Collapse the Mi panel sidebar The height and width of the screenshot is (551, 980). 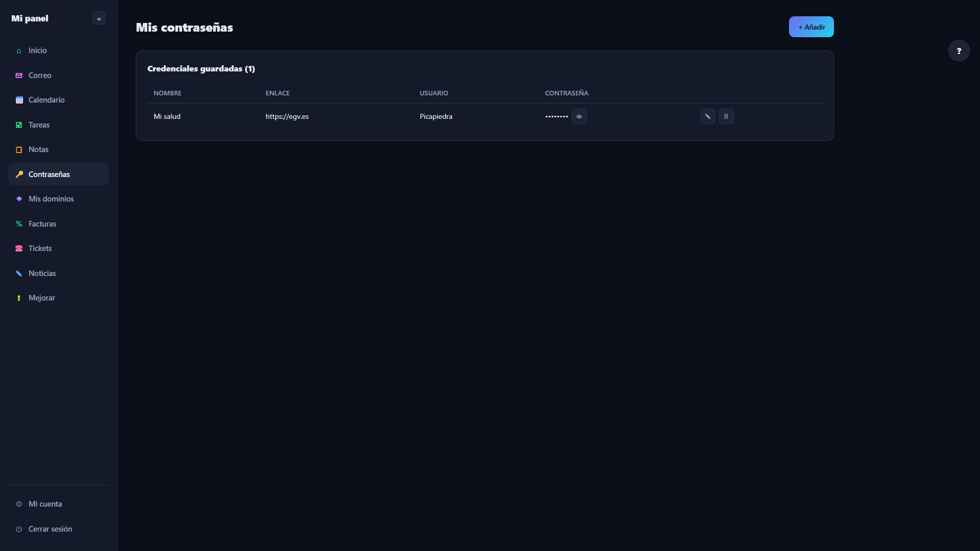(x=99, y=18)
